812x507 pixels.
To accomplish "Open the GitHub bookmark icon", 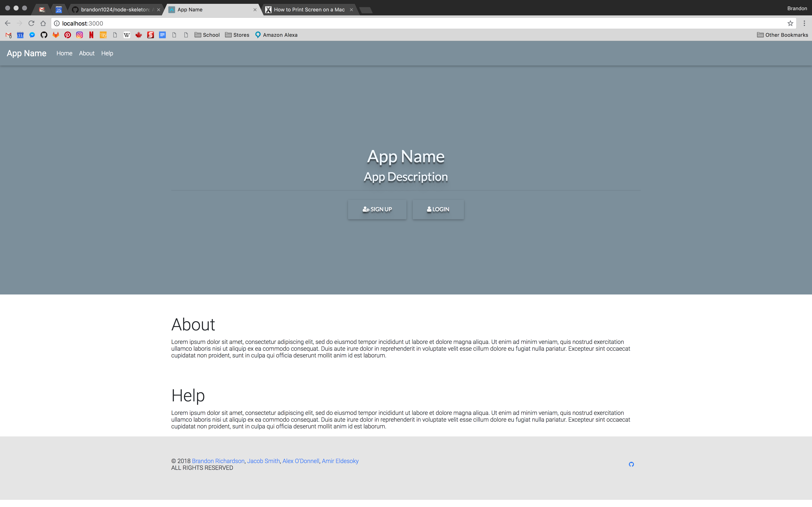I will pyautogui.click(x=44, y=35).
